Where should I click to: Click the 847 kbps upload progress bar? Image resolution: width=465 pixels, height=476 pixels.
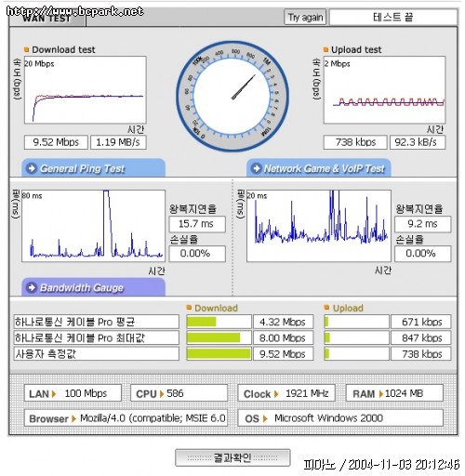point(356,337)
